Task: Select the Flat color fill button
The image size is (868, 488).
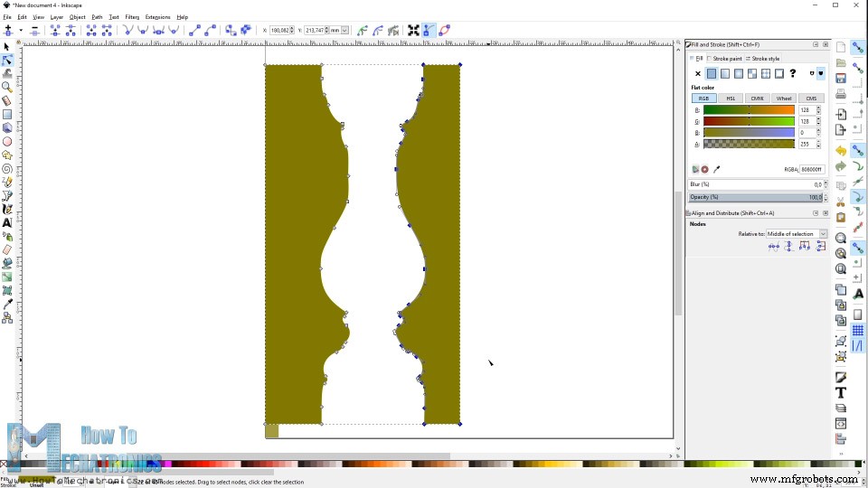Action: pyautogui.click(x=712, y=74)
